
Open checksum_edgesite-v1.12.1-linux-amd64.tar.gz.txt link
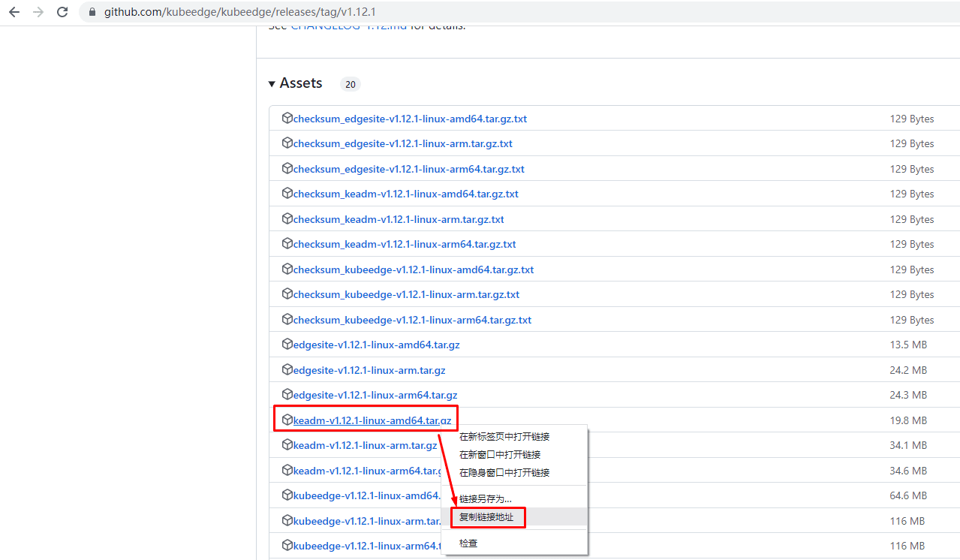[410, 119]
